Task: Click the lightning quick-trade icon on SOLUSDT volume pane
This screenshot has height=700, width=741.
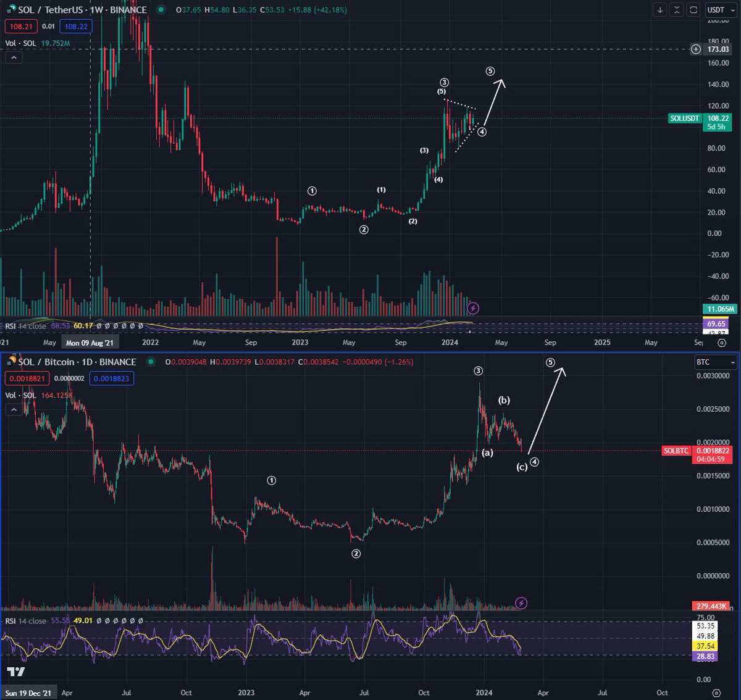Action: click(472, 308)
